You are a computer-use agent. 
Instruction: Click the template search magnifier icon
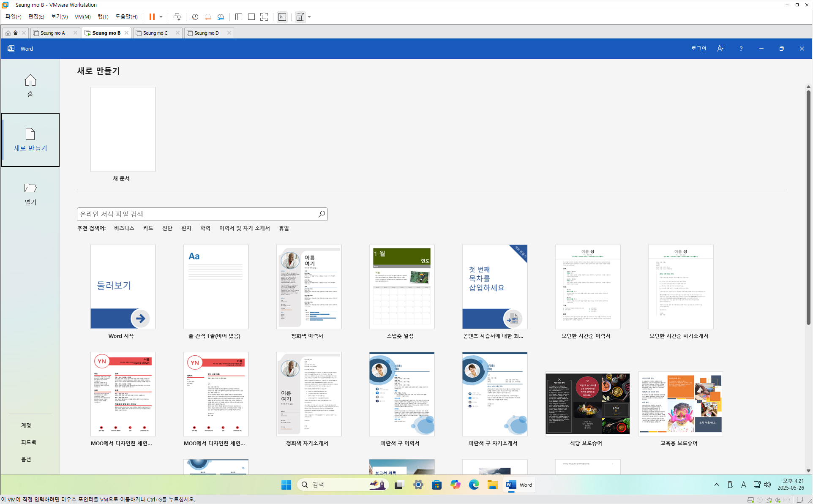(322, 214)
